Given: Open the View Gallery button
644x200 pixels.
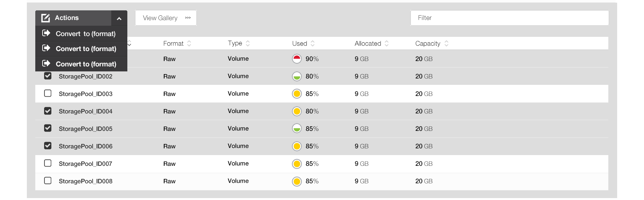Looking at the screenshot, I should (x=160, y=18).
